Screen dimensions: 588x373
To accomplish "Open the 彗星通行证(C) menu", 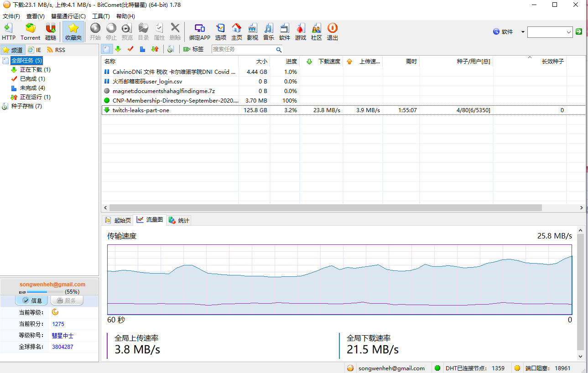I will tap(68, 16).
